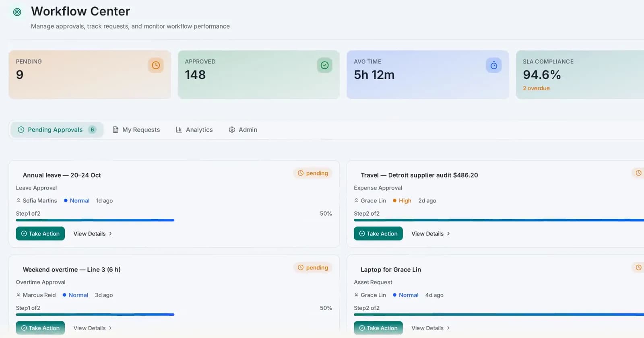Screen dimensions: 644x338
Task: Click the '94.6%' SLA compliance value
Action: click(542, 75)
